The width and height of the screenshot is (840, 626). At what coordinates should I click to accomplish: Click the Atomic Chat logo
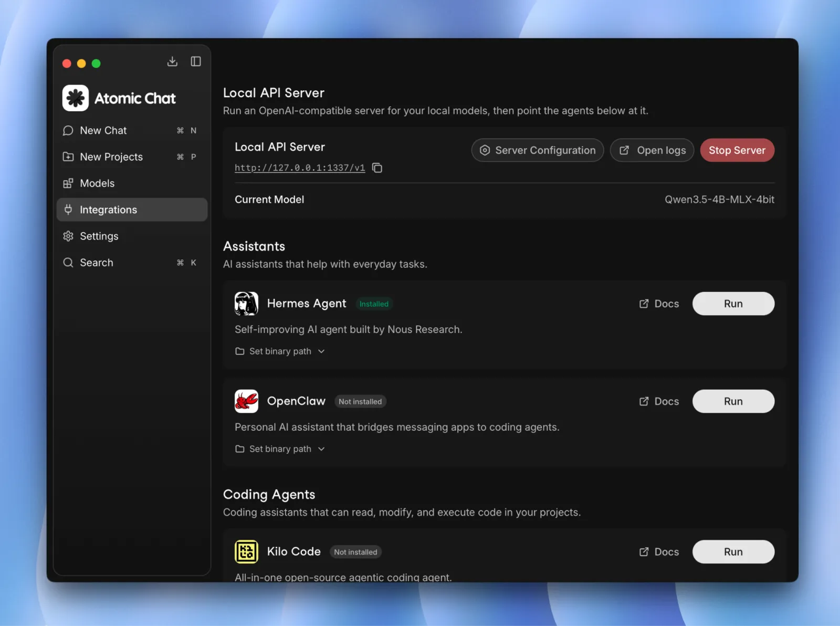pos(76,98)
